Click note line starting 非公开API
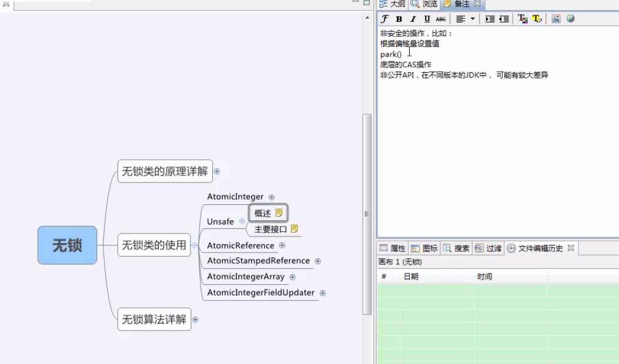This screenshot has width=619, height=364. point(464,75)
